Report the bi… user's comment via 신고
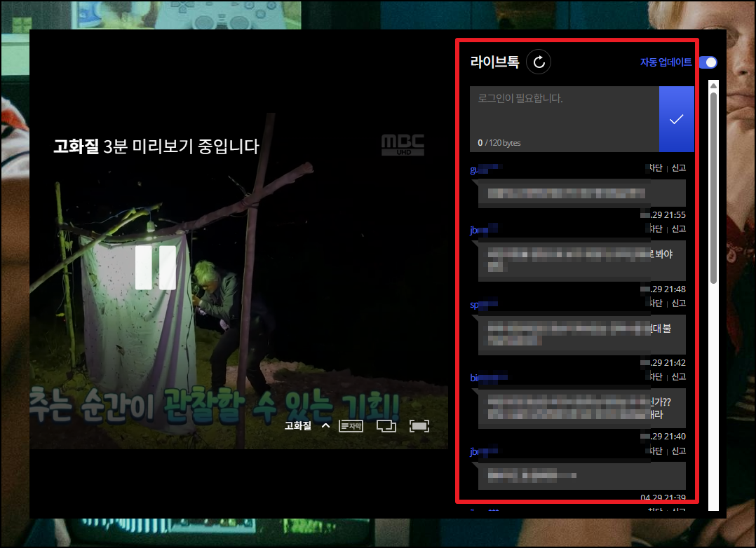This screenshot has width=756, height=548. (678, 376)
